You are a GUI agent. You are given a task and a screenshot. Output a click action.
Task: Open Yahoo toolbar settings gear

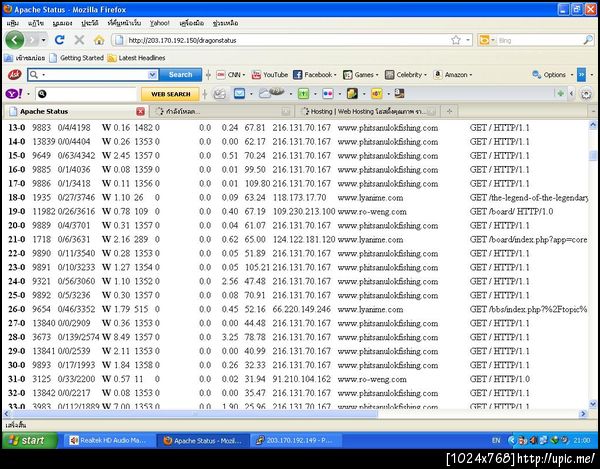pyautogui.click(x=586, y=94)
